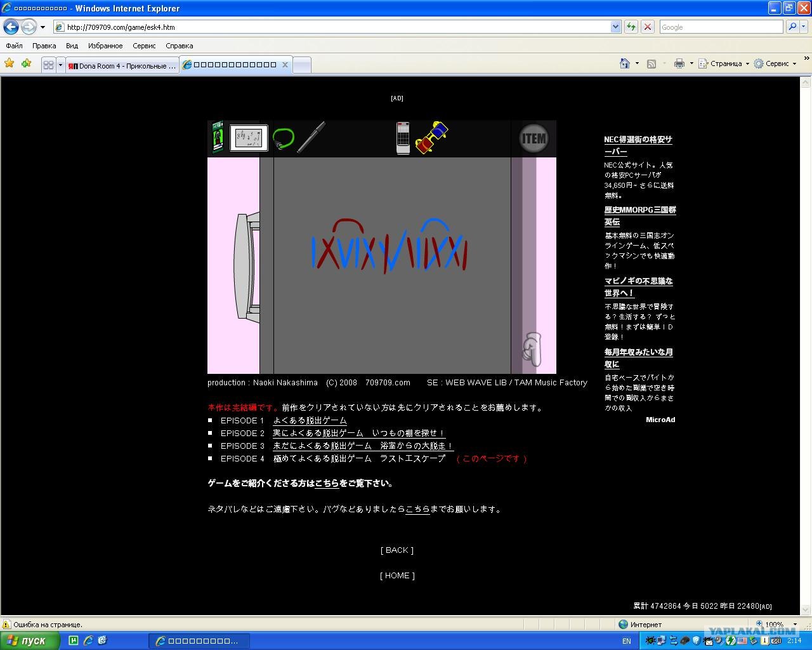This screenshot has height=650, width=812.
Task: Switch to Dona Room 4 tab
Action: 122,65
